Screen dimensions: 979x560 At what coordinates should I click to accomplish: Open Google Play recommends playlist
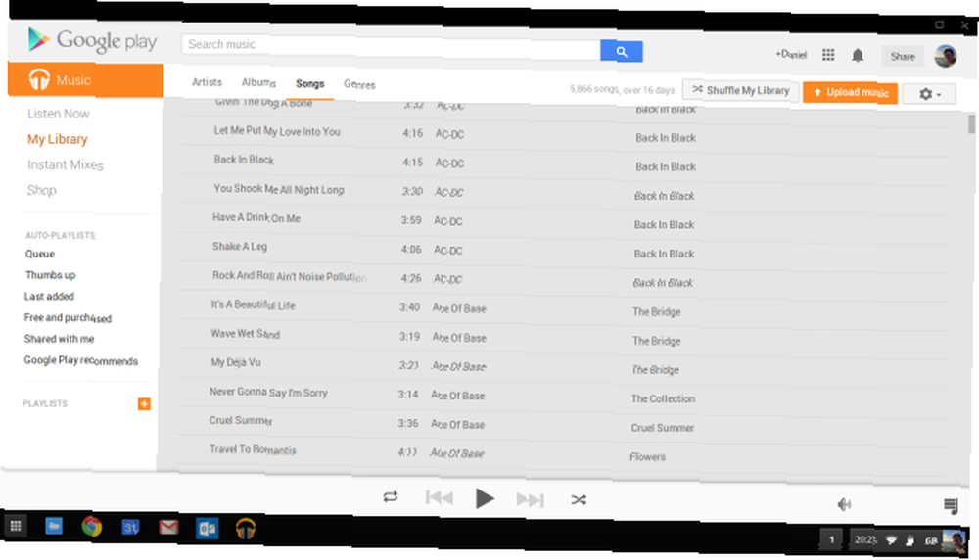point(80,360)
